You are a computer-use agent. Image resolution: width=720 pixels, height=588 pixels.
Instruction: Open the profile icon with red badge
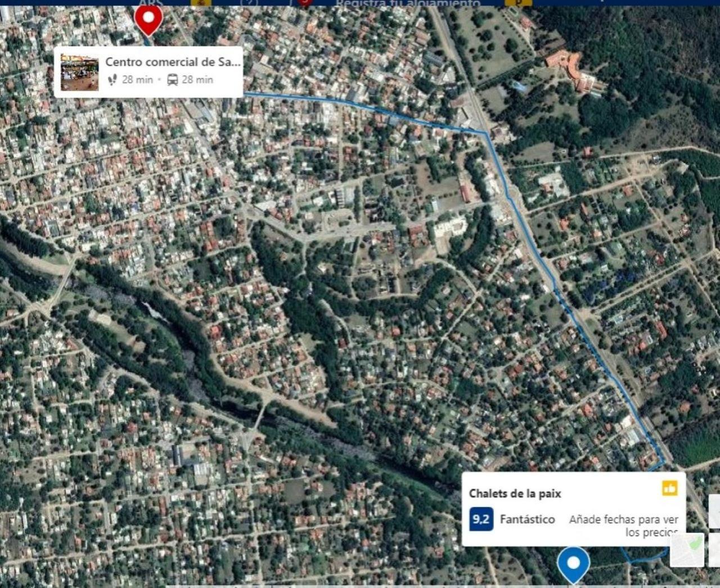pos(304,2)
